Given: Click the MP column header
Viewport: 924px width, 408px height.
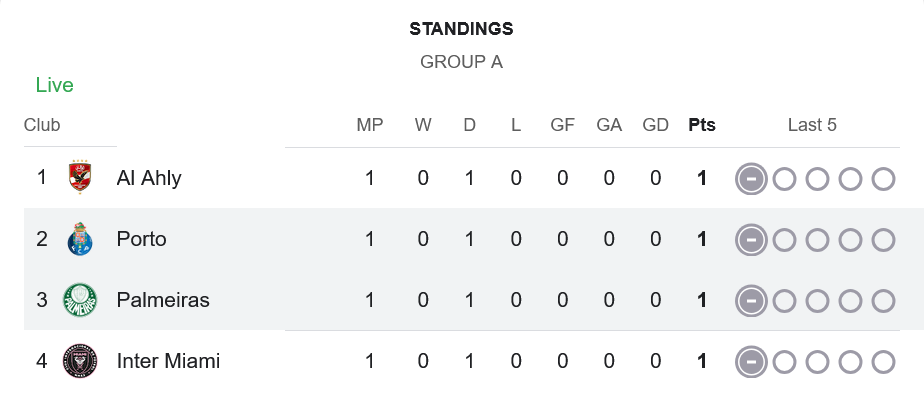Looking at the screenshot, I should [x=370, y=125].
